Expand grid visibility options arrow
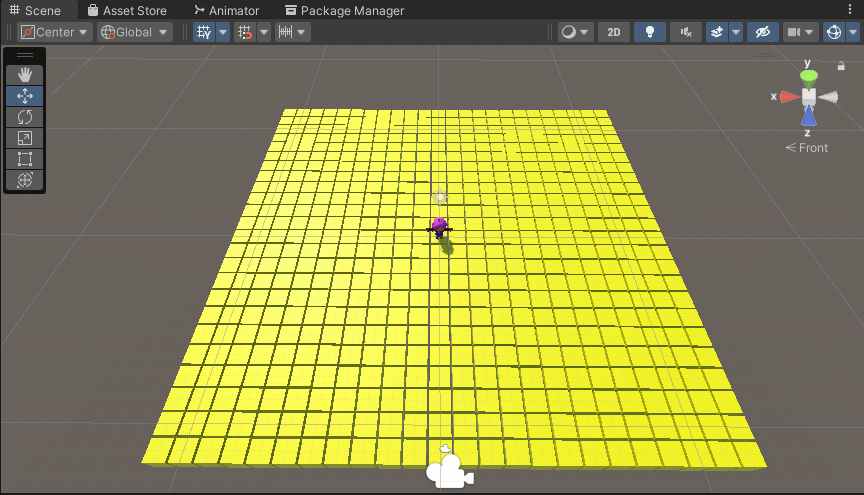This screenshot has width=864, height=495. (223, 32)
